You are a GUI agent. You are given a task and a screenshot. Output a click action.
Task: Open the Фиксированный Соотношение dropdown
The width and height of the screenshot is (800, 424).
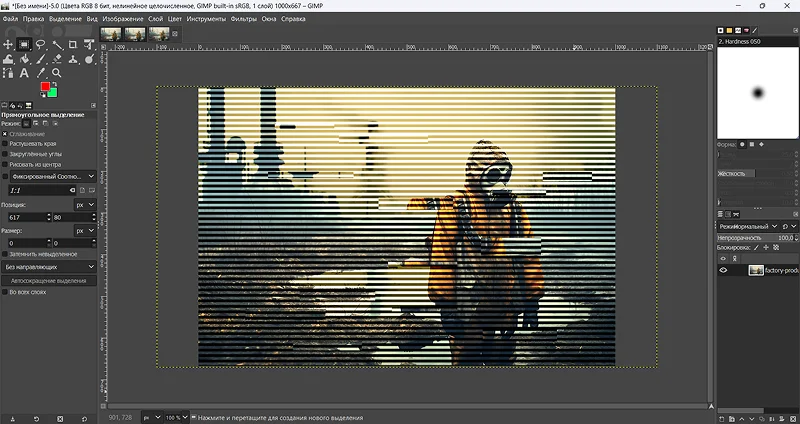tap(53, 177)
